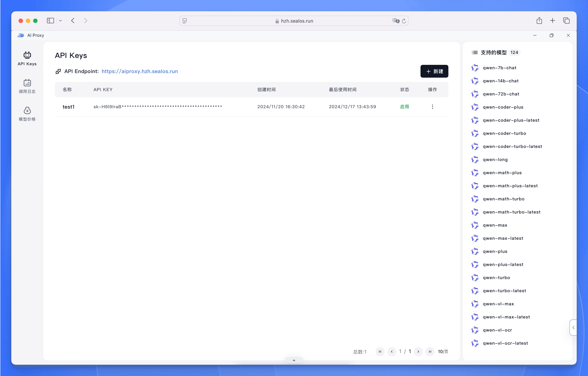The height and width of the screenshot is (376, 588).
Task: Collapse the supported models panel
Action: click(573, 327)
